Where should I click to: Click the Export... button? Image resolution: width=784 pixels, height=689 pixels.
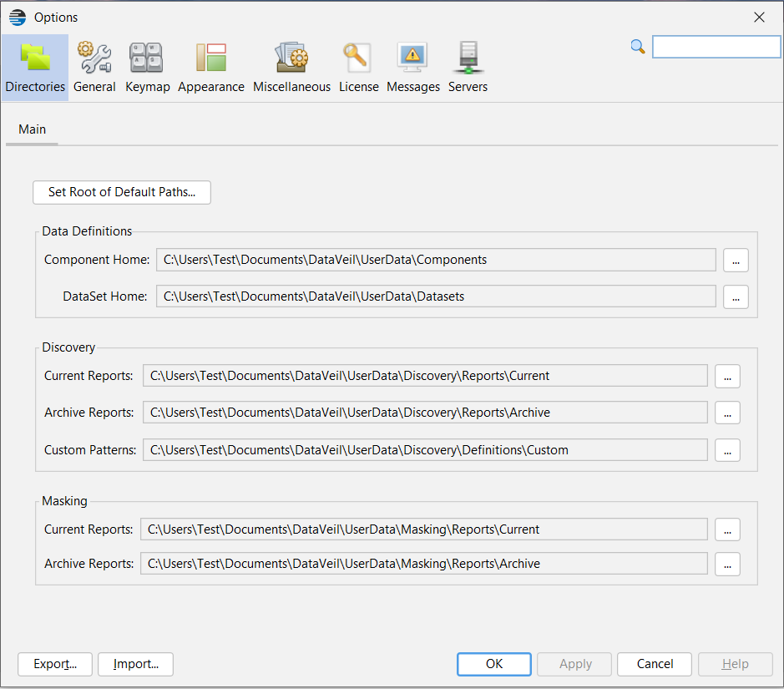click(55, 664)
